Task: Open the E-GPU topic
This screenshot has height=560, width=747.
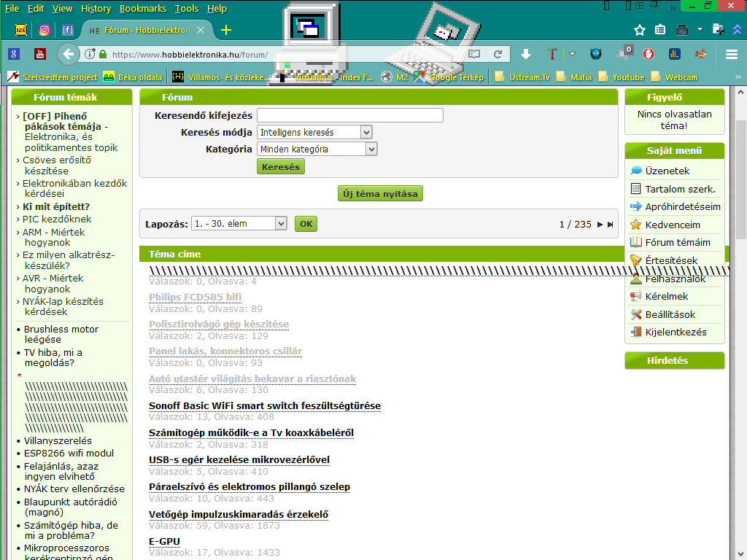Action: click(164, 542)
